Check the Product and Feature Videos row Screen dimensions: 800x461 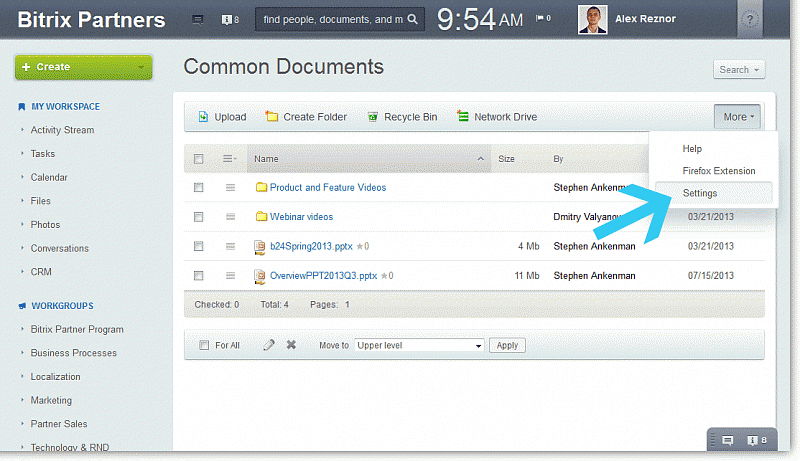pos(198,188)
